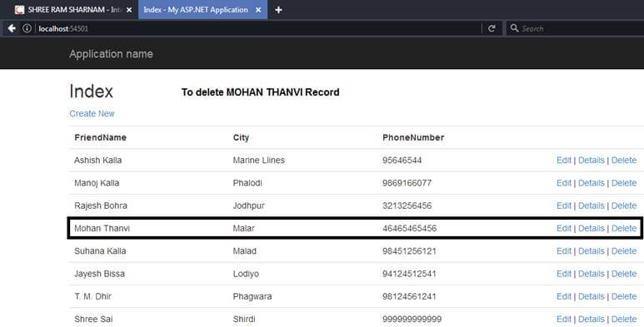
Task: Click the site information icon
Action: click(x=27, y=28)
